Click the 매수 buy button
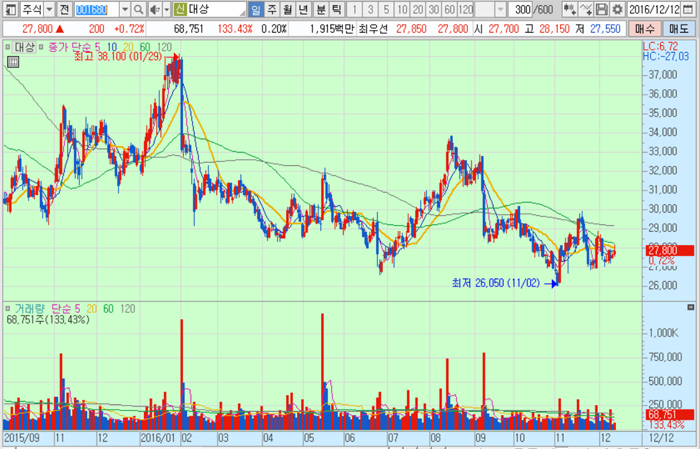This screenshot has height=449, width=700. click(x=645, y=29)
